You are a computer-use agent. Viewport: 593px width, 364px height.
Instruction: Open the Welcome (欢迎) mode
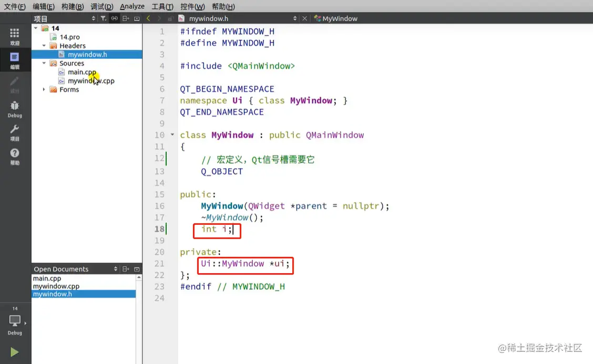[x=14, y=37]
